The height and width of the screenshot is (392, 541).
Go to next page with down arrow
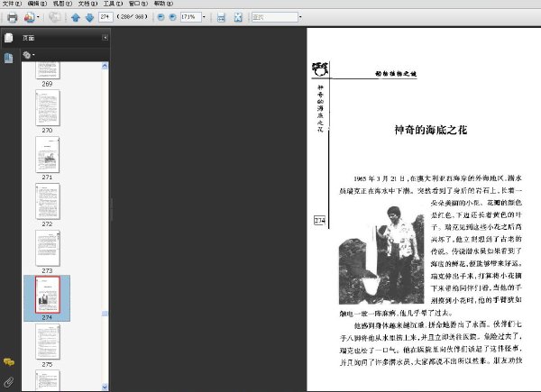pos(89,17)
